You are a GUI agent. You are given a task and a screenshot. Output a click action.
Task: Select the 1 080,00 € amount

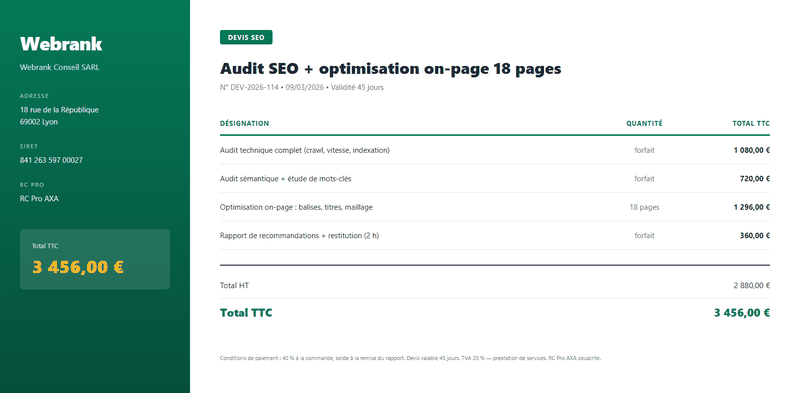(752, 151)
